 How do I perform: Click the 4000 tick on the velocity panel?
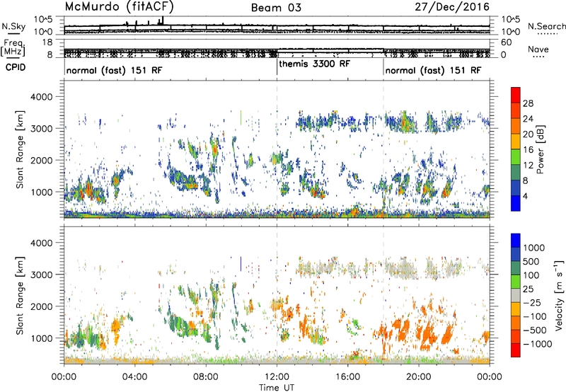coord(43,243)
